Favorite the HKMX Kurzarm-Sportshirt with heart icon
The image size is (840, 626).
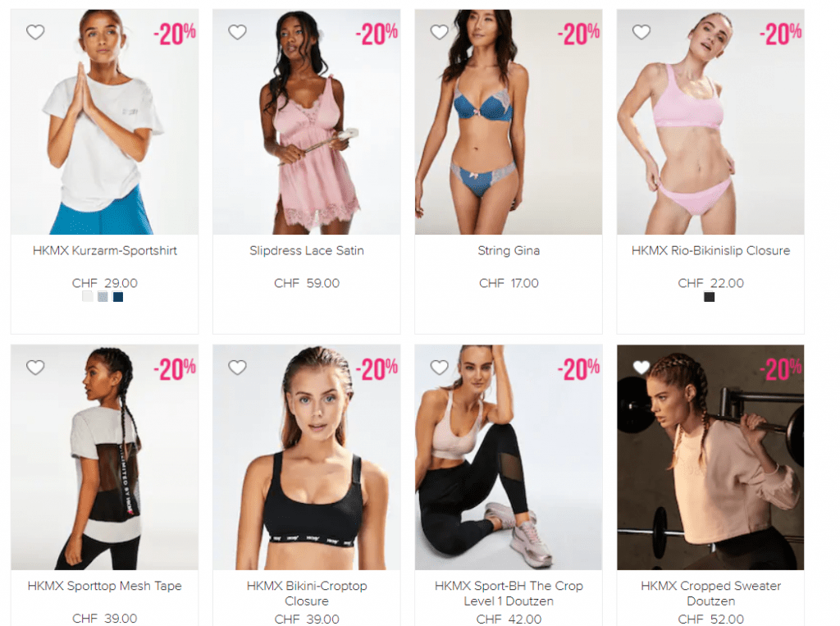[x=35, y=32]
